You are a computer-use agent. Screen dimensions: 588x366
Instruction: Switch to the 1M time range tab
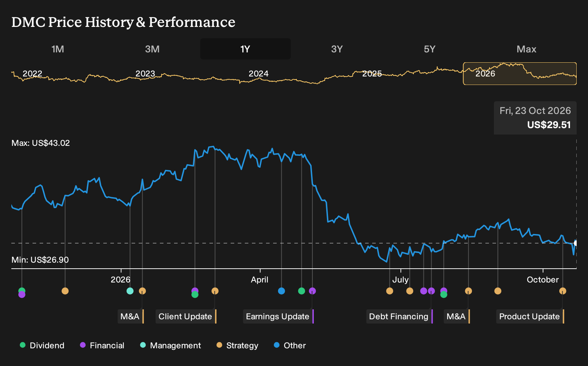[x=58, y=49]
